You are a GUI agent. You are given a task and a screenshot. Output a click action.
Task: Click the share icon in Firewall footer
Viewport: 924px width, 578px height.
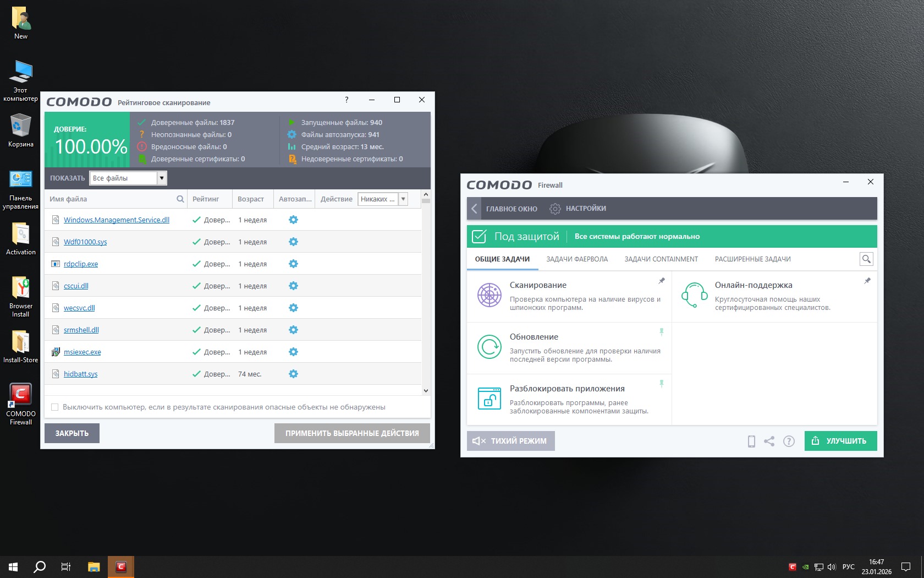pyautogui.click(x=769, y=441)
